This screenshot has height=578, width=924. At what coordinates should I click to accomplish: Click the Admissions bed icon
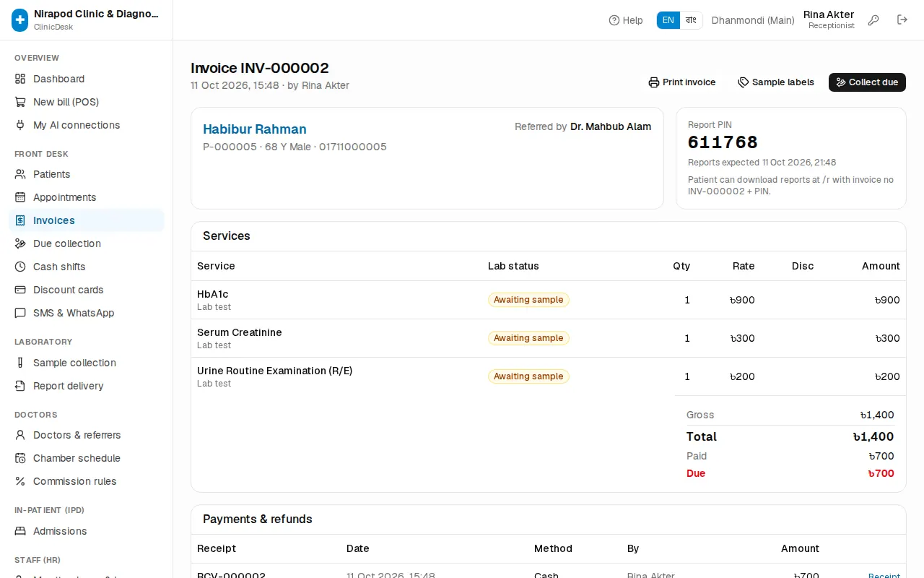20,531
